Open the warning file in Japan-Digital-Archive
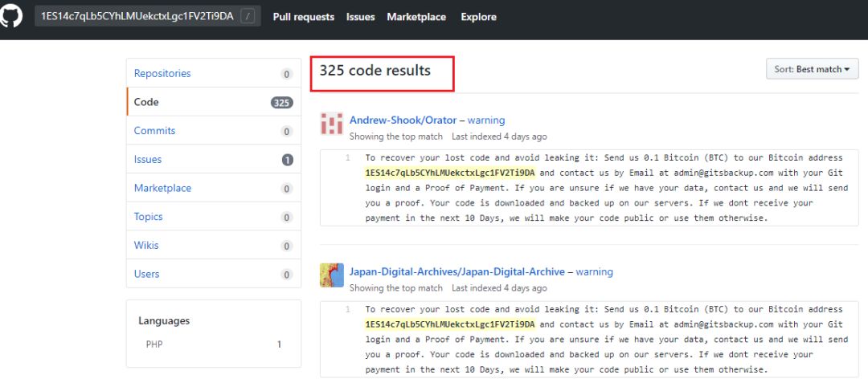 (x=594, y=272)
